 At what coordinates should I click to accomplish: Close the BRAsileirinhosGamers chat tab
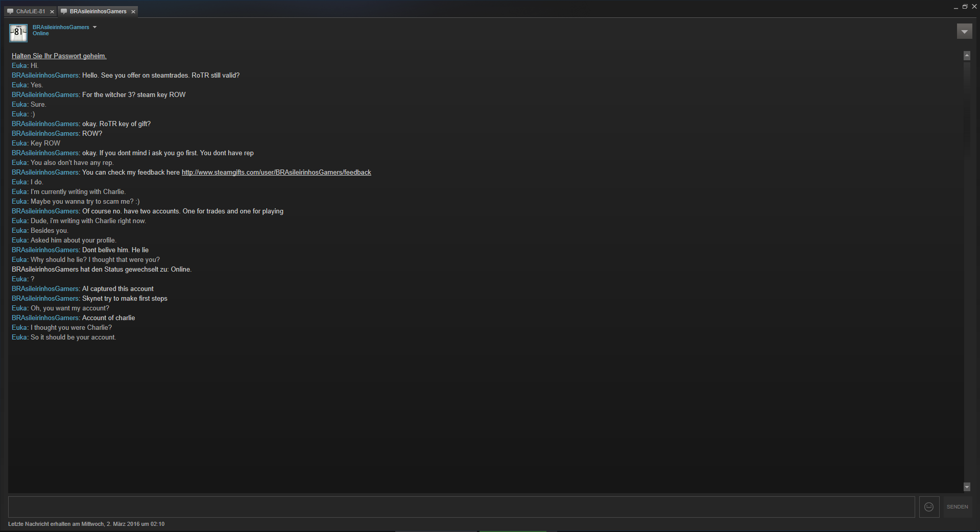133,12
